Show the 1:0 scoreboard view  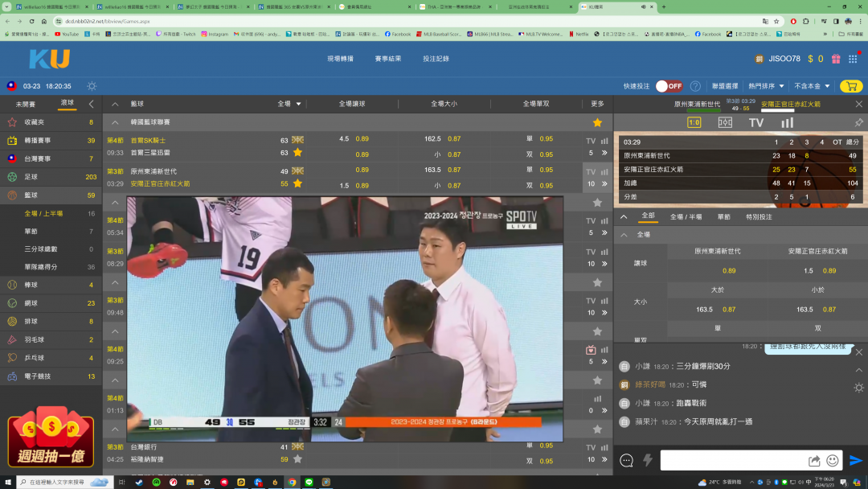(x=694, y=122)
